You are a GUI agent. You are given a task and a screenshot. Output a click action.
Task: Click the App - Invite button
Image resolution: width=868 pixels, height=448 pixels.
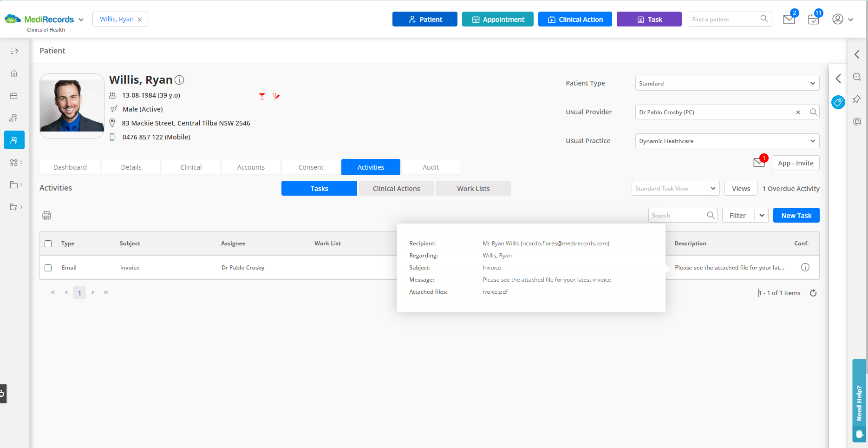click(x=796, y=163)
